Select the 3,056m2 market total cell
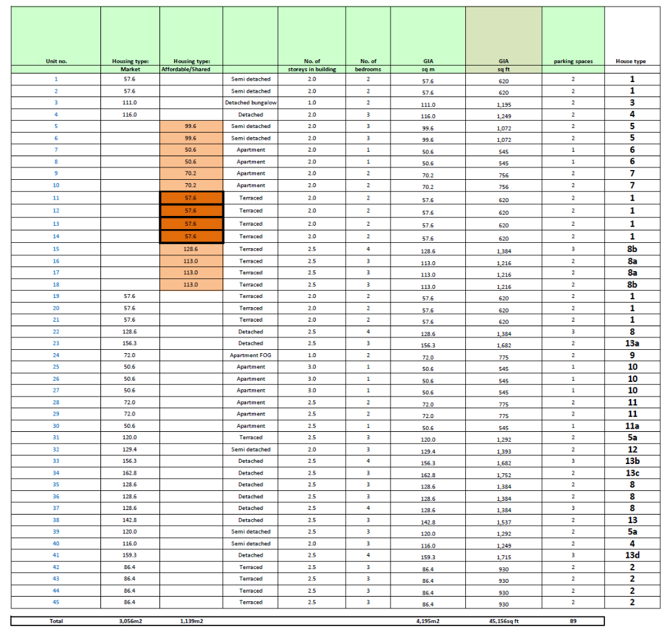This screenshot has width=672, height=638. point(129,621)
